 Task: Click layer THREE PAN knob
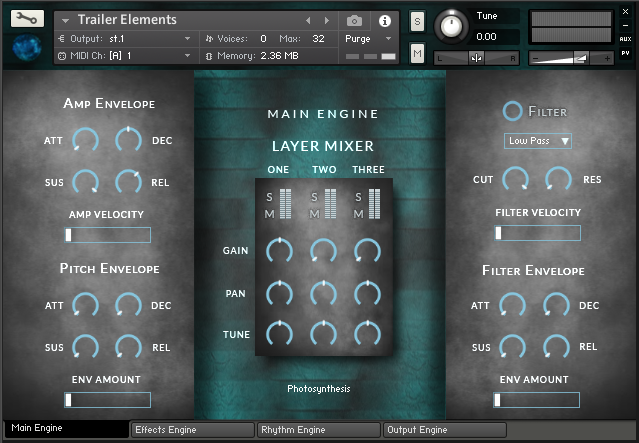point(368,293)
